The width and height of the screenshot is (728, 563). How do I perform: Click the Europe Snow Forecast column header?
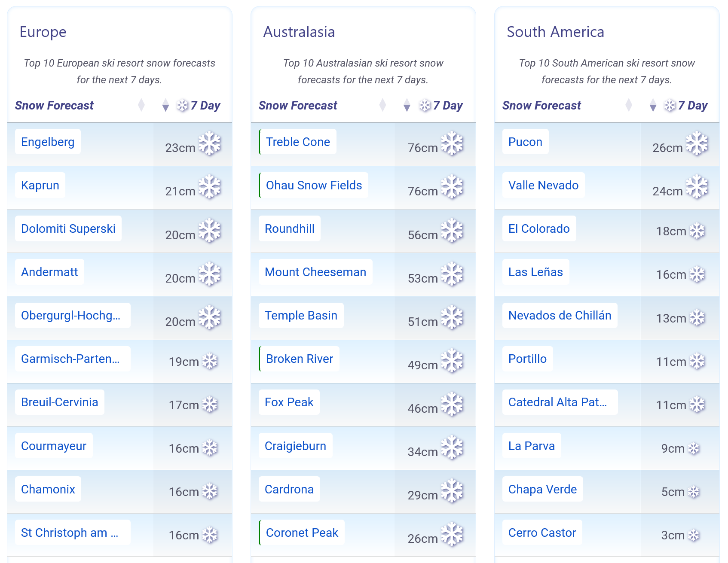click(x=54, y=105)
